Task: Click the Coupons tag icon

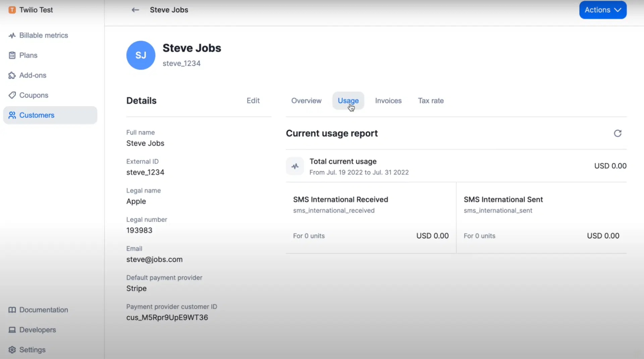Action: 12,95
